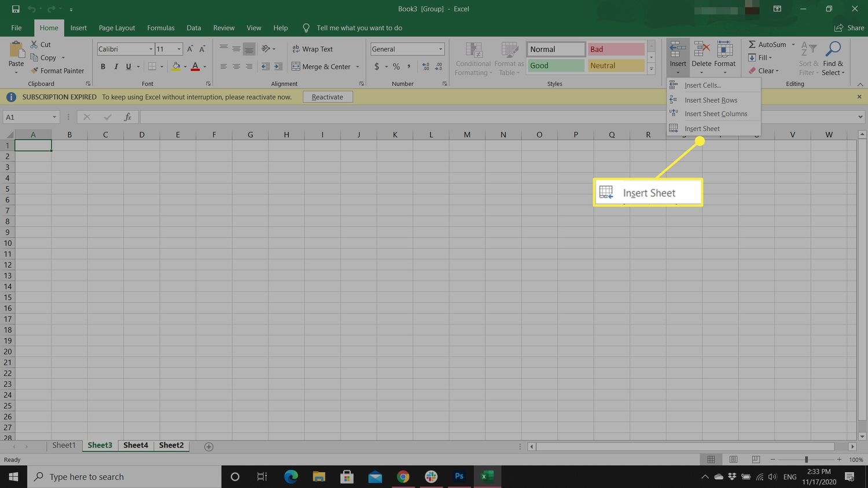Change the font color swatch
Image resolution: width=868 pixels, height=488 pixels.
click(196, 66)
